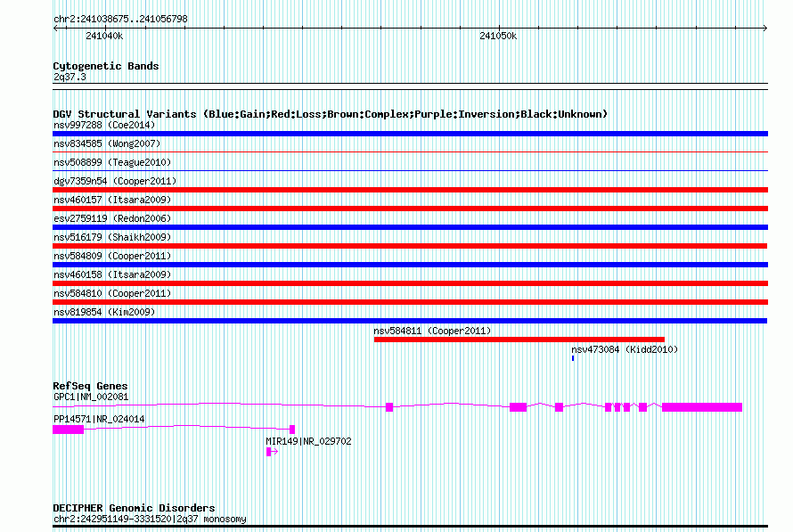This screenshot has height=532, width=793.
Task: Select the tiny blue nsv473084 marker
Action: [x=573, y=358]
